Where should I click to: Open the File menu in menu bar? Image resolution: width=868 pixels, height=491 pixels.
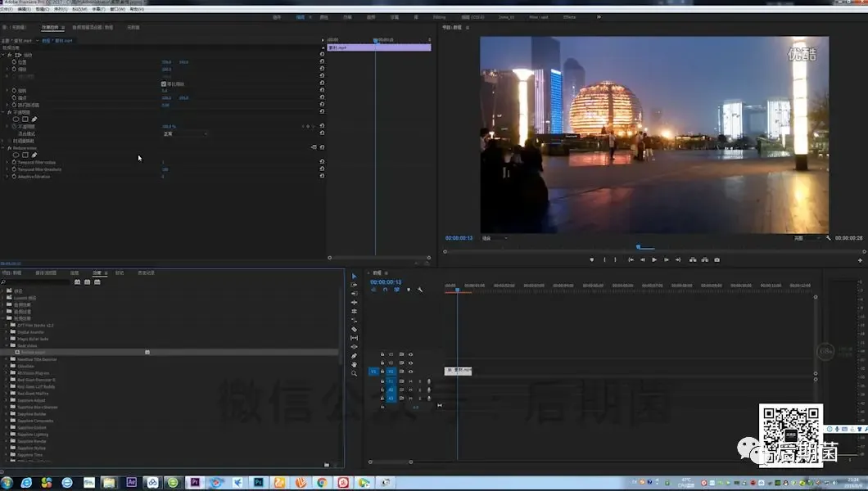coord(7,10)
